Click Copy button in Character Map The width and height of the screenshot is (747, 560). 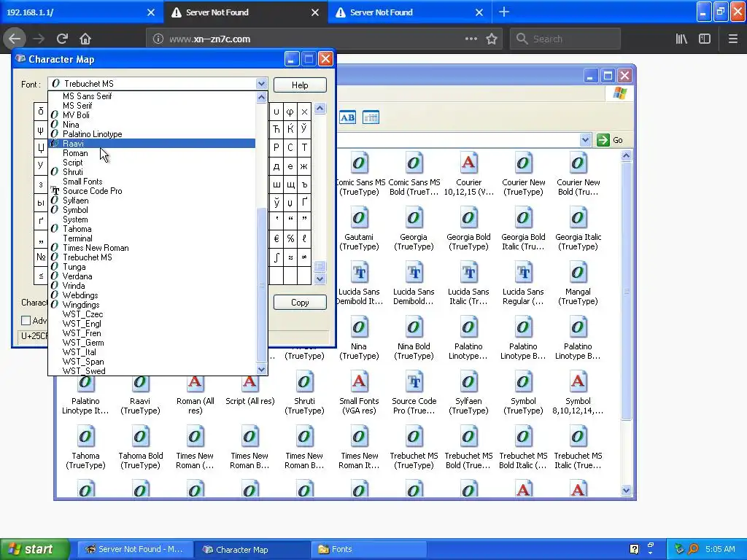(300, 303)
